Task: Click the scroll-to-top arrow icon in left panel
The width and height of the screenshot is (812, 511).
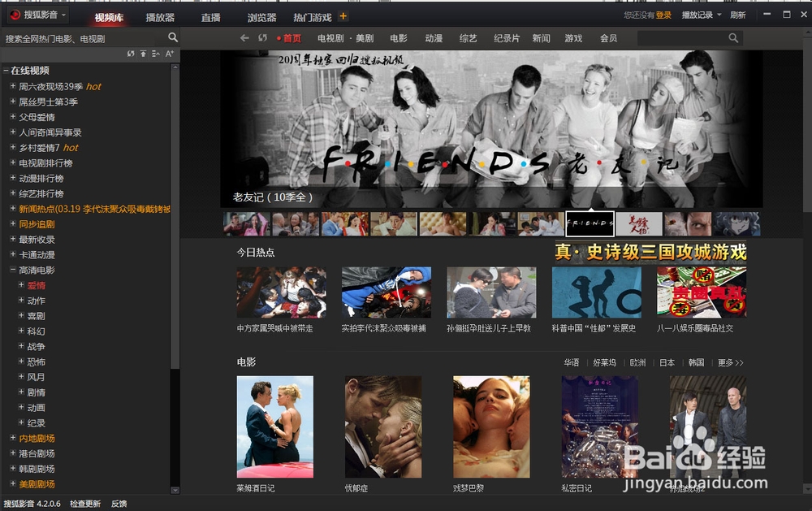Action: point(143,54)
